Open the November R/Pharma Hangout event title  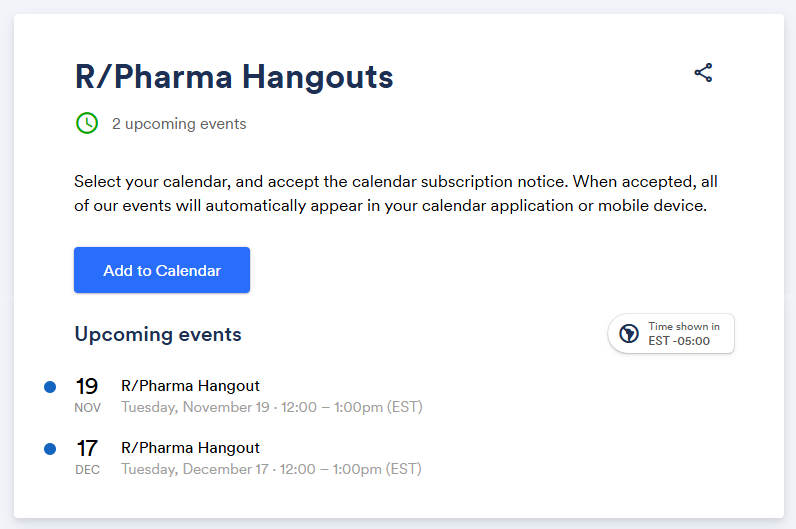(190, 386)
